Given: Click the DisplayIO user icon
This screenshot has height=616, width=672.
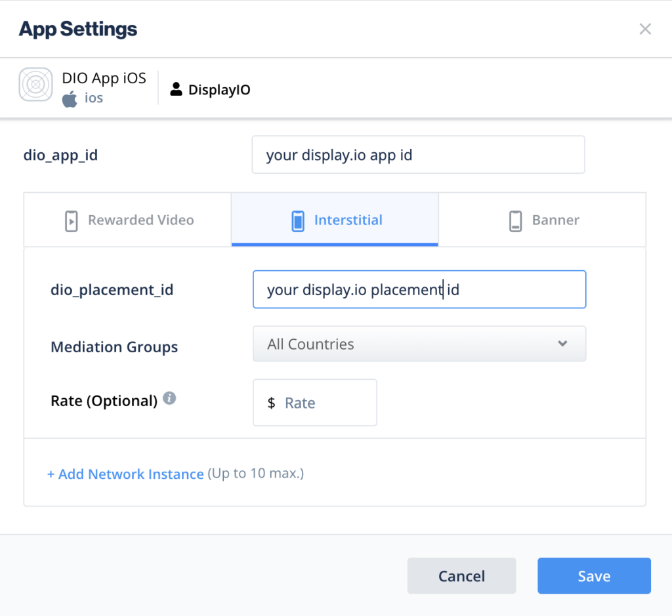Looking at the screenshot, I should (x=176, y=89).
